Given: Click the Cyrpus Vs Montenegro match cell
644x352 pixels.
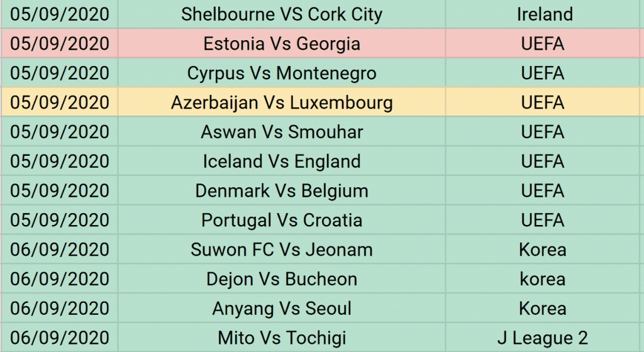Looking at the screenshot, I should (x=282, y=73).
